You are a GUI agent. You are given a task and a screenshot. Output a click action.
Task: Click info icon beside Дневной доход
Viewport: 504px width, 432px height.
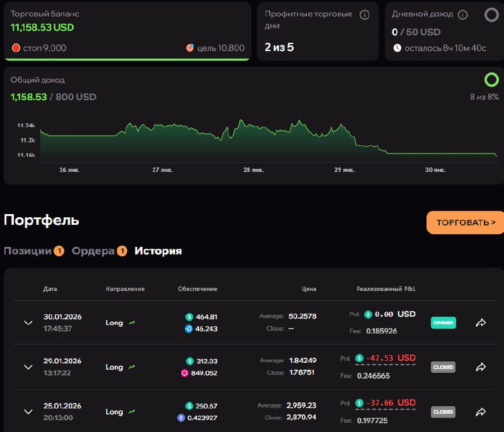[462, 14]
